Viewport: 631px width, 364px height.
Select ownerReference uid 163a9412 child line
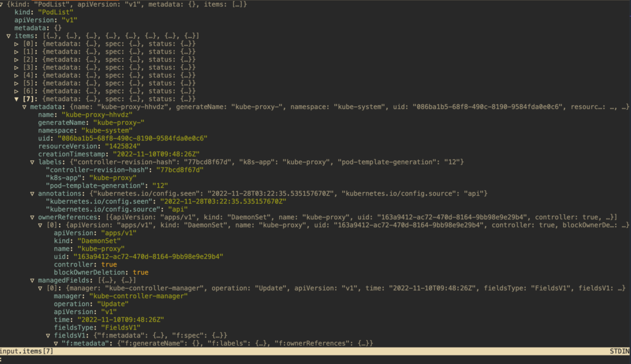point(139,257)
